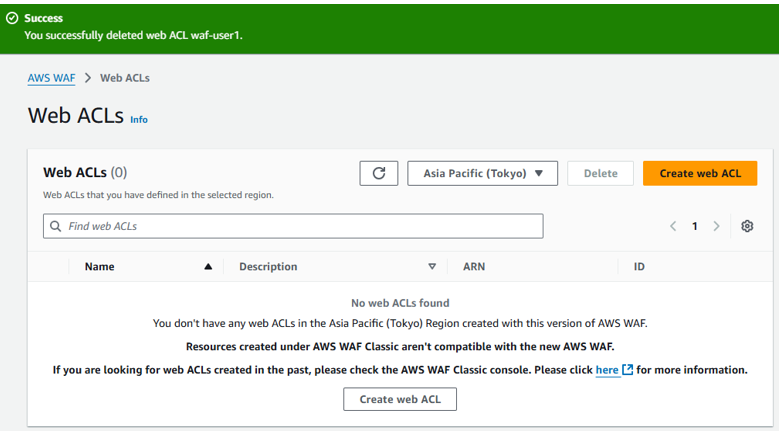
Task: Click the Name column header
Action: pos(99,267)
